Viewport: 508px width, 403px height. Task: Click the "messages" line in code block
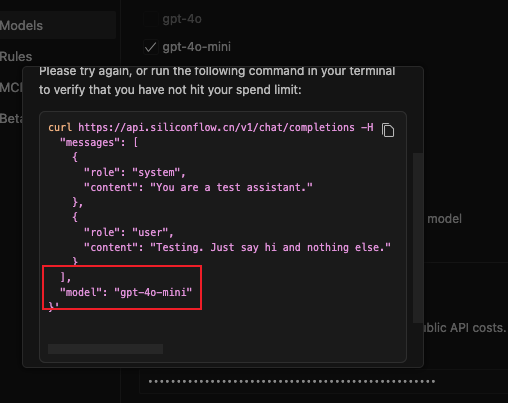99,143
